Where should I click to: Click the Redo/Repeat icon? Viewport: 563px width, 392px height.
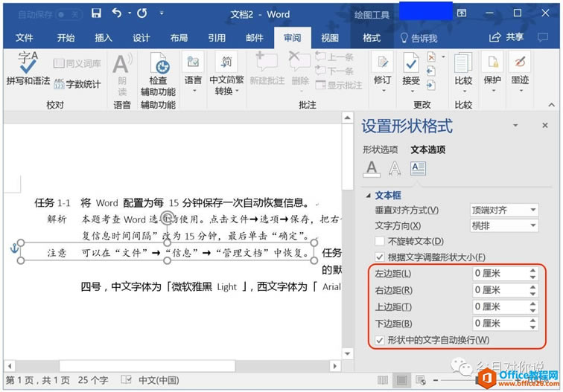point(141,13)
